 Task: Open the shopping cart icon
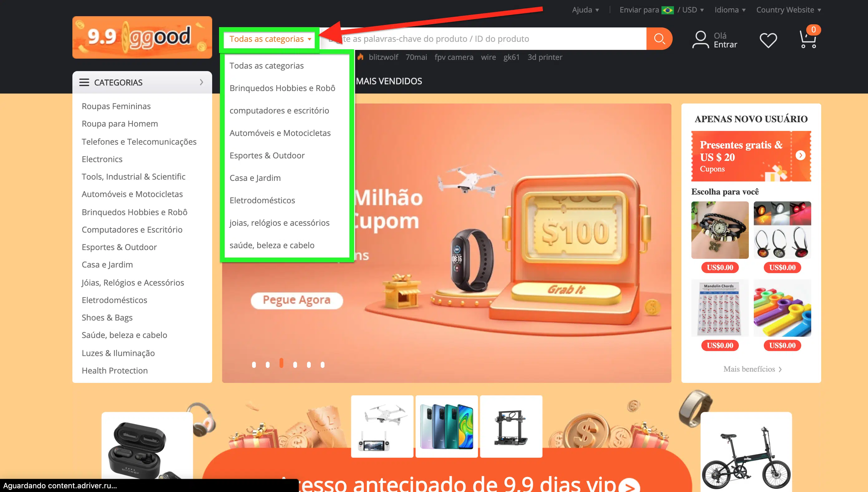[x=808, y=39]
